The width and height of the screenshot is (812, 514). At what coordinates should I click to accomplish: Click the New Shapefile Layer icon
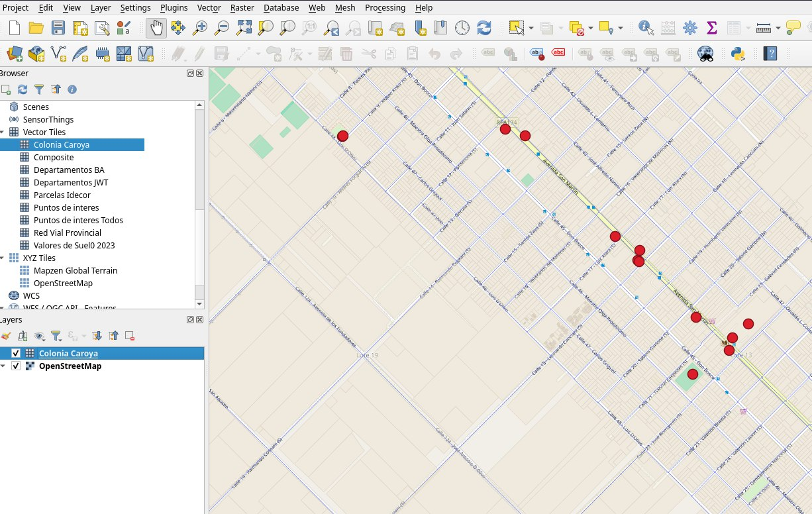click(x=58, y=53)
